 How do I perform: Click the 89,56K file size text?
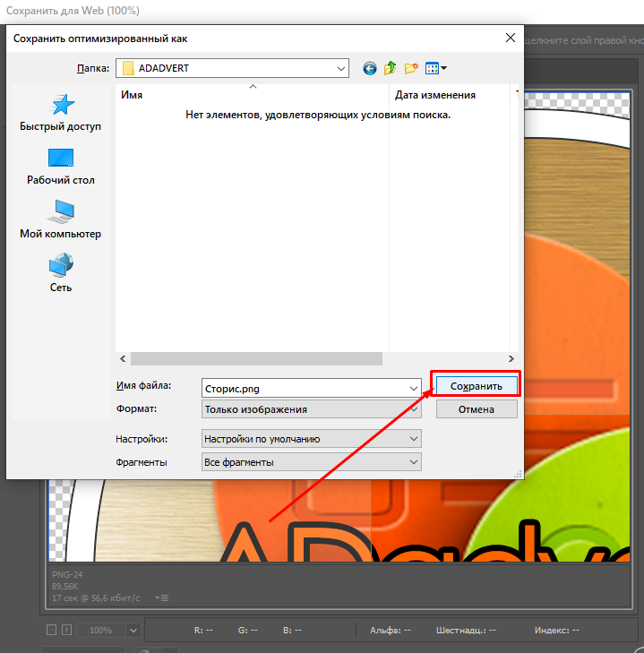(65, 587)
